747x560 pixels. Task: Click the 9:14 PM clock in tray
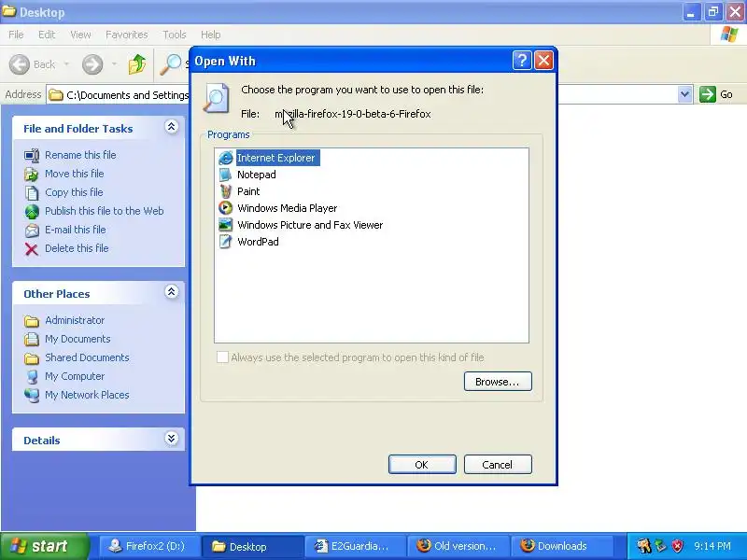(712, 546)
